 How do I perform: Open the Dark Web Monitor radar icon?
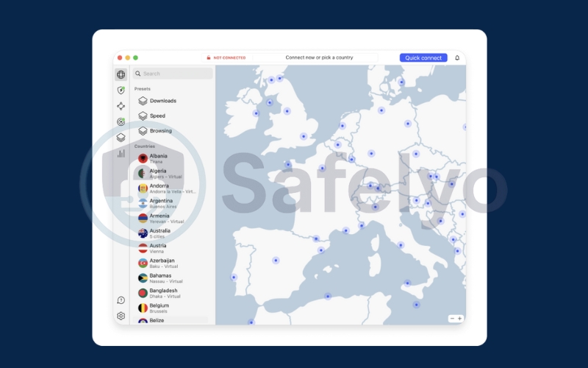click(x=121, y=121)
